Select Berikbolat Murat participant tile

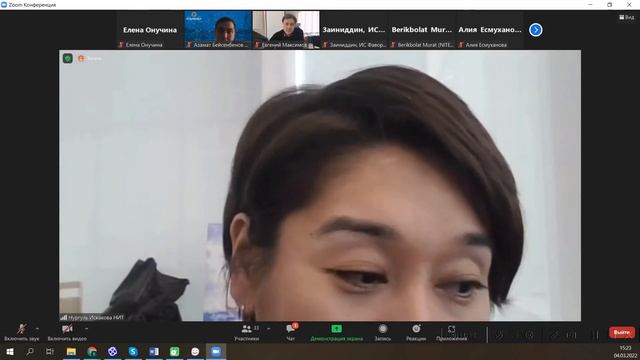(422, 30)
